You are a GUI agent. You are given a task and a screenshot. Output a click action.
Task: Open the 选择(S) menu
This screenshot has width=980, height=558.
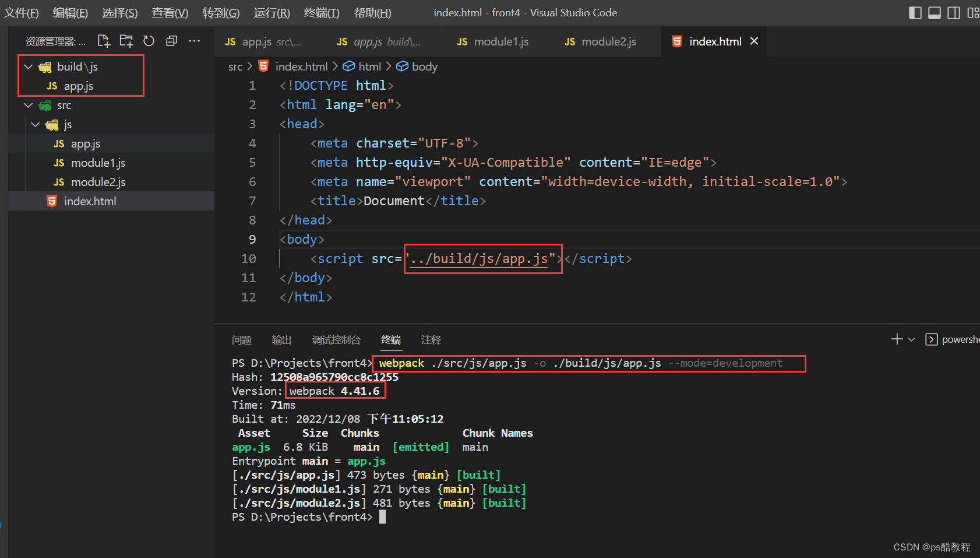[x=120, y=13]
